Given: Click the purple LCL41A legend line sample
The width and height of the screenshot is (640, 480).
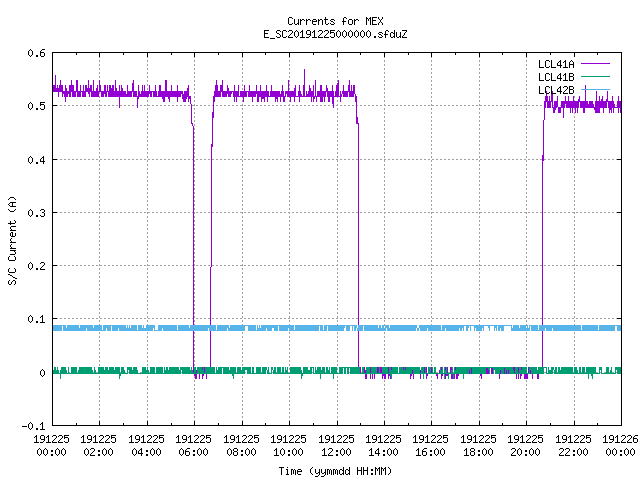Looking at the screenshot, I should pos(595,64).
